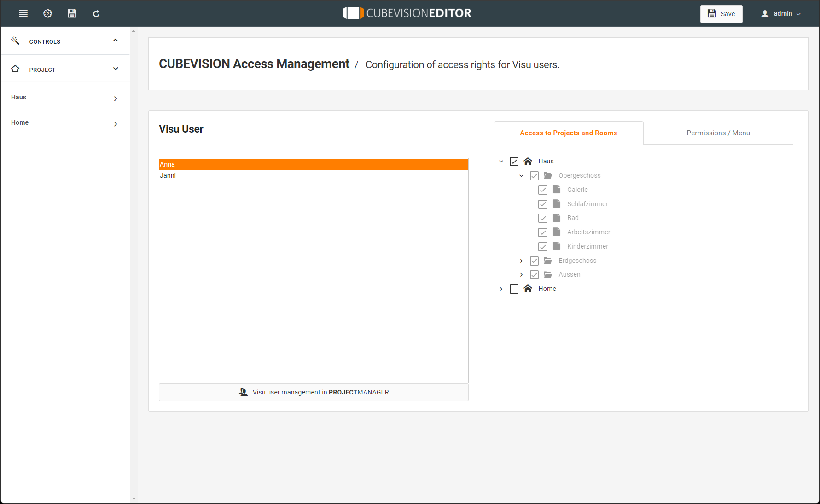Click the Haus house icon in tree
The width and height of the screenshot is (820, 504).
tap(528, 161)
